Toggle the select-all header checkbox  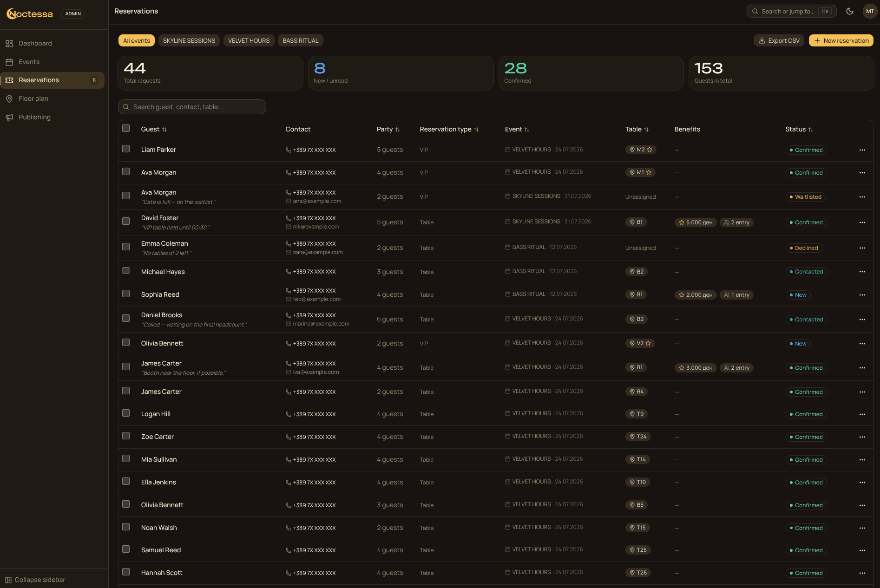[x=126, y=128]
